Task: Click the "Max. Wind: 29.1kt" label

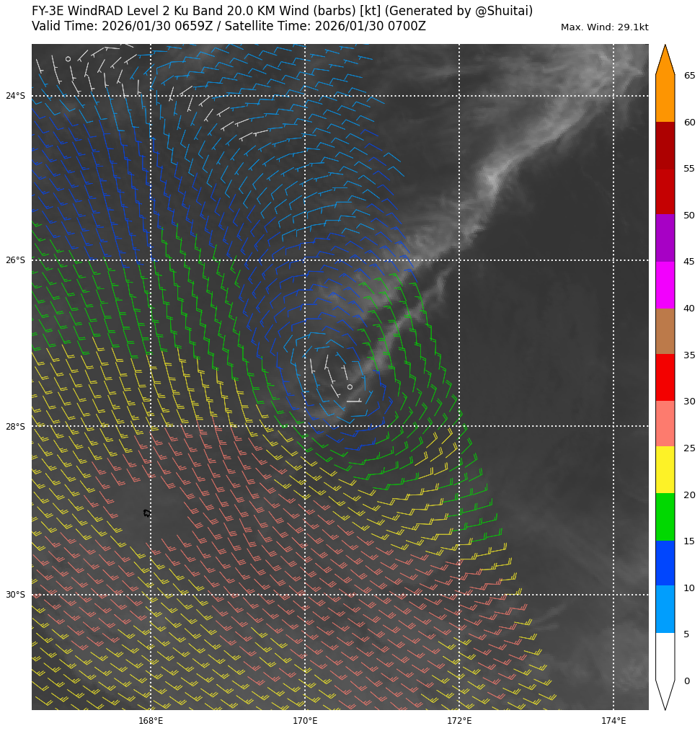Action: [604, 27]
